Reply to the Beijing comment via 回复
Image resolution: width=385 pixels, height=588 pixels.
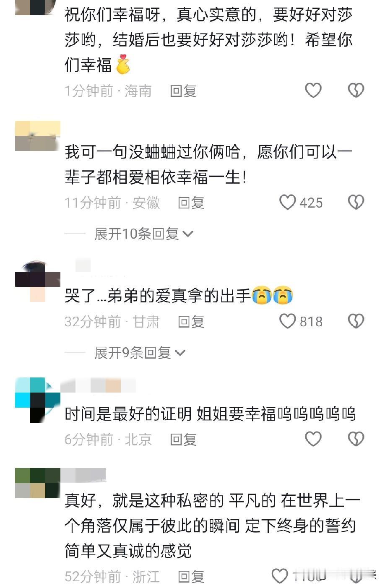tap(183, 440)
